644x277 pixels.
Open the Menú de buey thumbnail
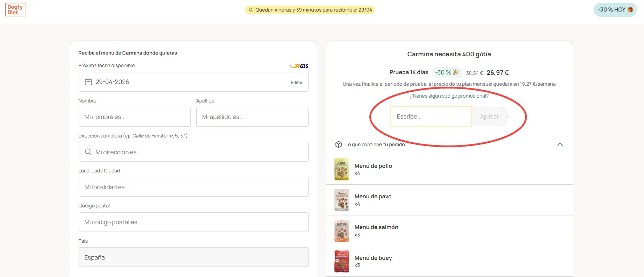pyautogui.click(x=341, y=261)
